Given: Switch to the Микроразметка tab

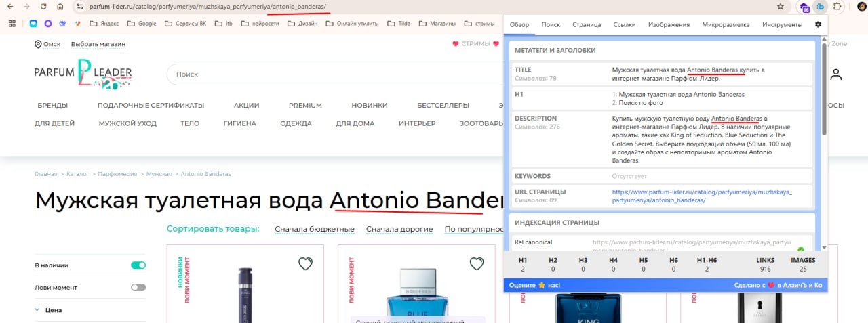Looking at the screenshot, I should 726,24.
